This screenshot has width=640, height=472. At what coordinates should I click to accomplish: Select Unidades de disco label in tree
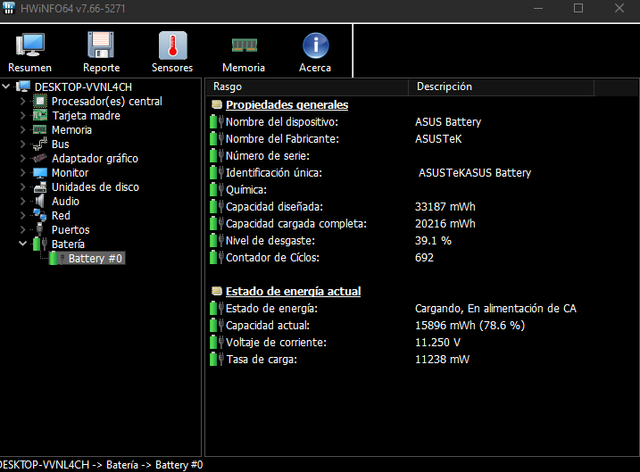click(x=96, y=187)
